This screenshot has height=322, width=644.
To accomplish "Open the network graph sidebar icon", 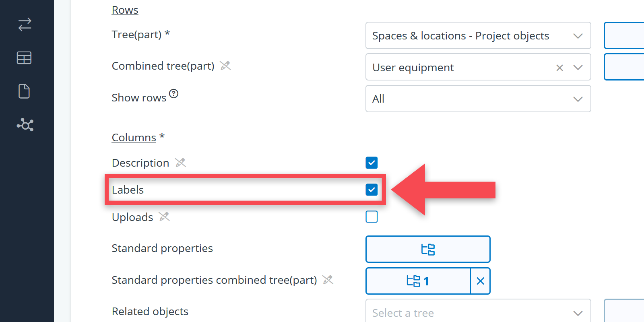I will tap(25, 125).
